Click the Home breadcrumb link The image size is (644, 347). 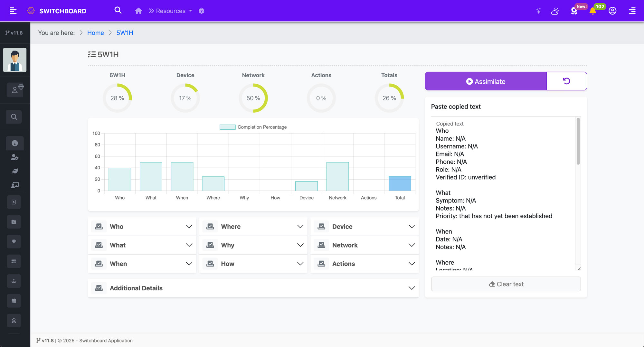coord(95,33)
